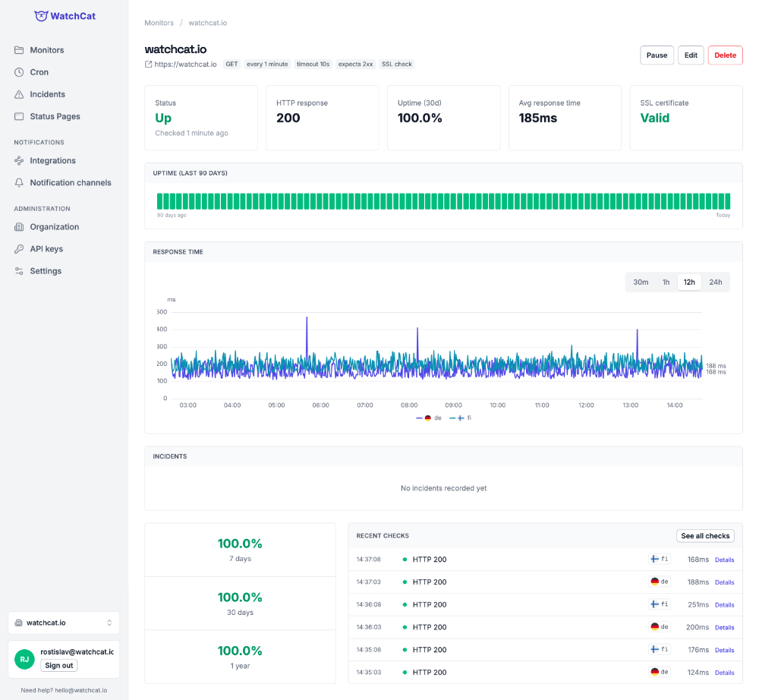The width and height of the screenshot is (759, 700).
Task: Switch response time chart to 30m
Action: pos(641,282)
